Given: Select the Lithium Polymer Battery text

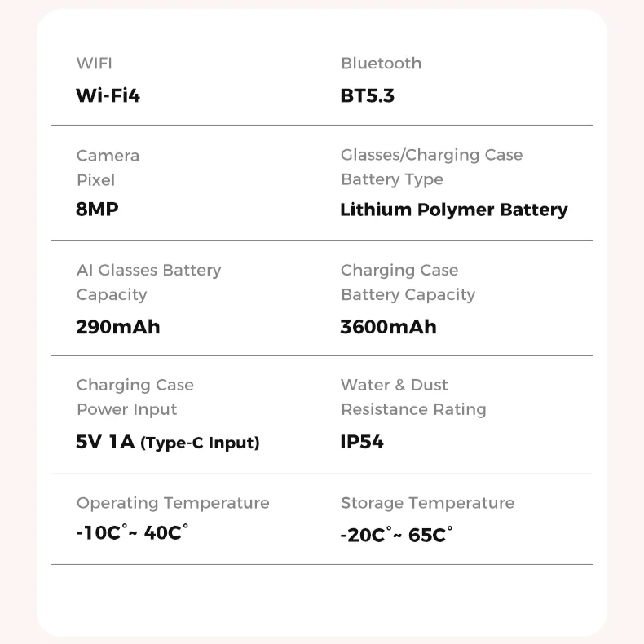Looking at the screenshot, I should tap(453, 210).
